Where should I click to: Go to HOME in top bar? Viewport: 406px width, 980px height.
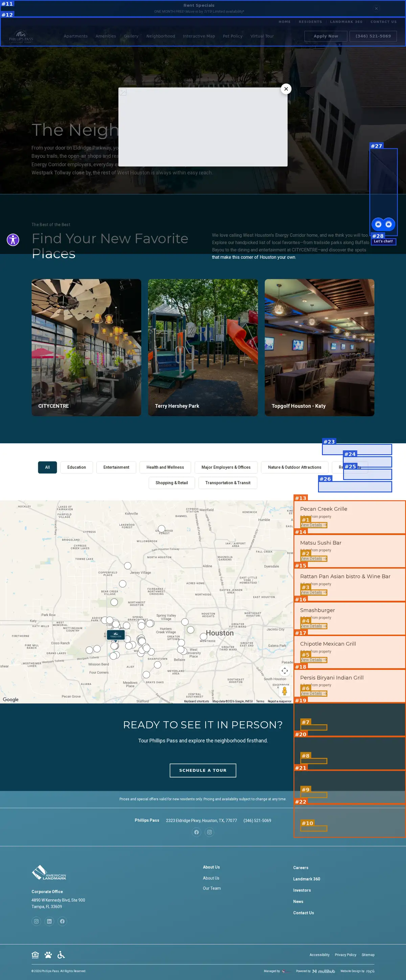click(x=284, y=22)
